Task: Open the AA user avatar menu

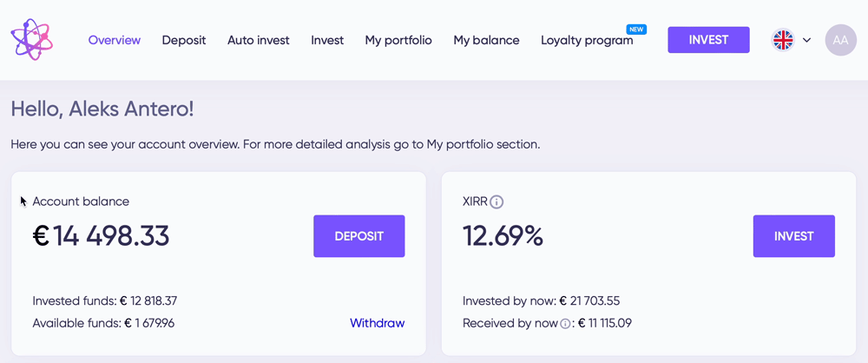Action: point(840,40)
